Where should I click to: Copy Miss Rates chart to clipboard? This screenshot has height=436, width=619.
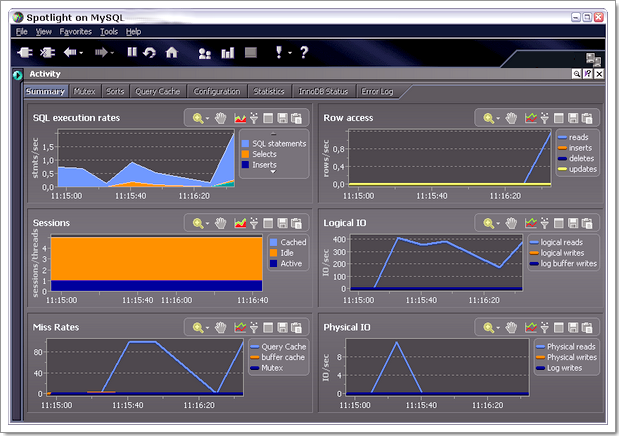pos(296,327)
